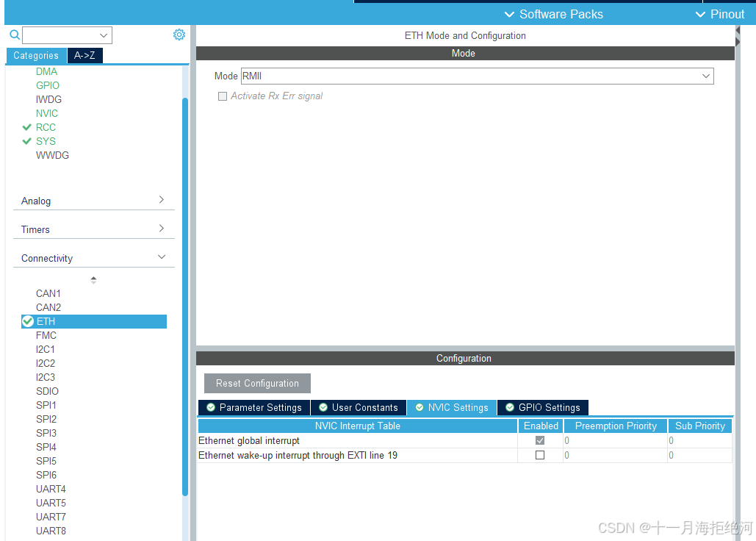
Task: Click the panel collapse arrows at right edge
Action: click(738, 36)
